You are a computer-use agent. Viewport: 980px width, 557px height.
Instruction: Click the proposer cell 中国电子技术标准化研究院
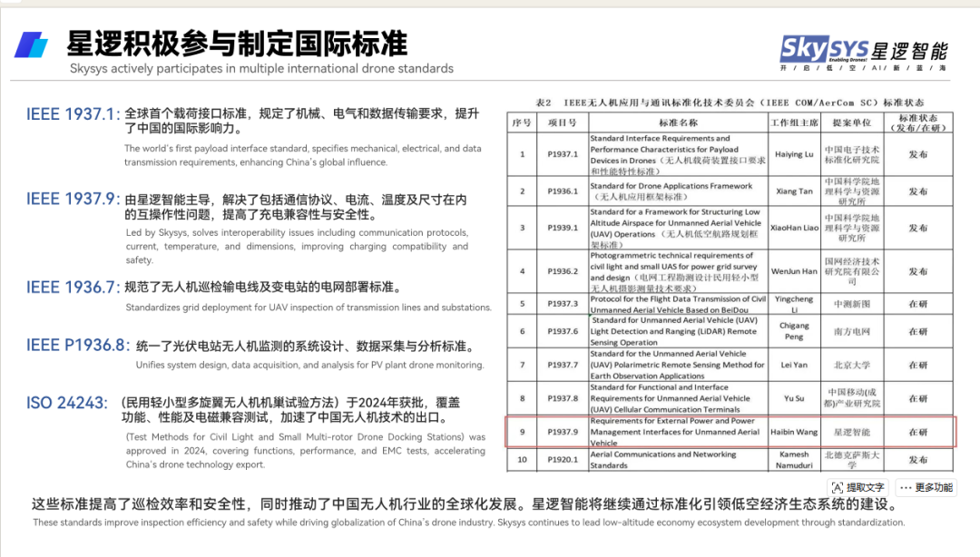pyautogui.click(x=851, y=154)
